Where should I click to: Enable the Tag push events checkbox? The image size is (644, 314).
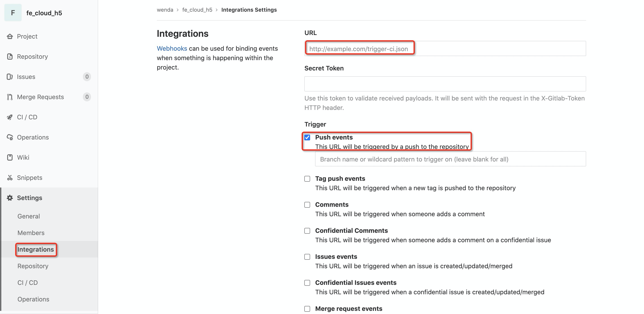pyautogui.click(x=307, y=179)
